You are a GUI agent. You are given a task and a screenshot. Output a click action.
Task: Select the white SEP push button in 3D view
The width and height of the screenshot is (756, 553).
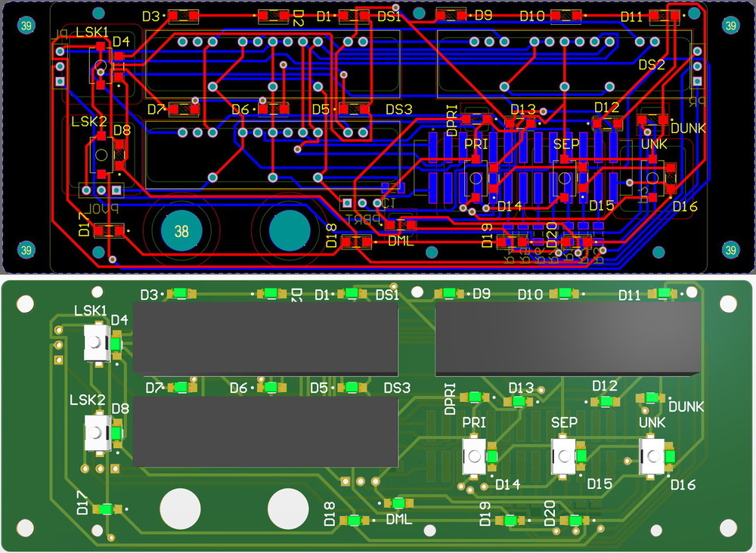(x=564, y=456)
